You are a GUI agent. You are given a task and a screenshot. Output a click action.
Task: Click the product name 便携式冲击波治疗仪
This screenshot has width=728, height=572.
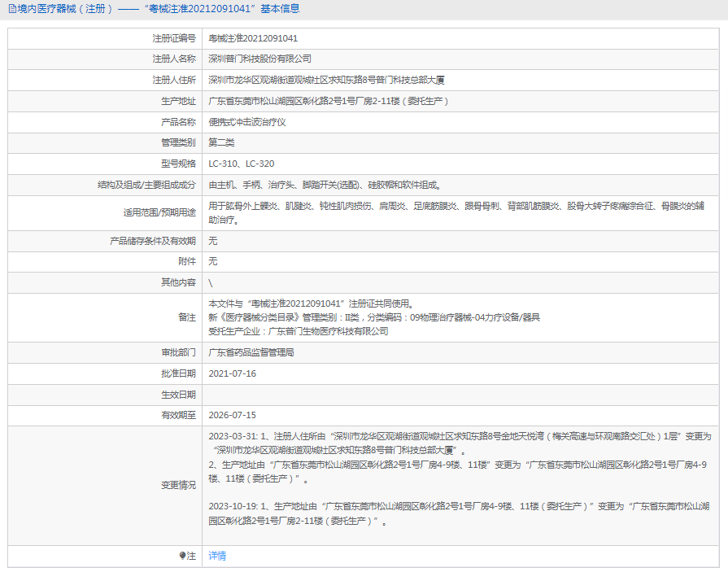point(247,122)
